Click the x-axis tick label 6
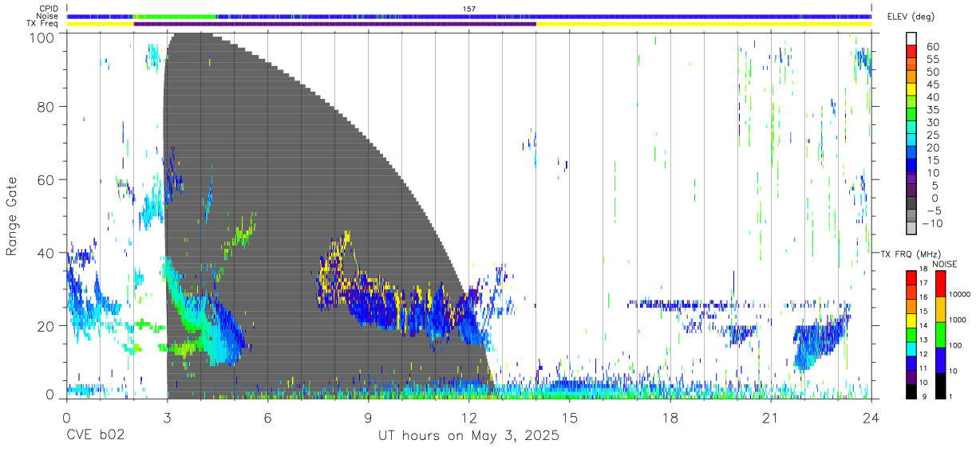Screen dimensions: 980x452 click(x=267, y=418)
